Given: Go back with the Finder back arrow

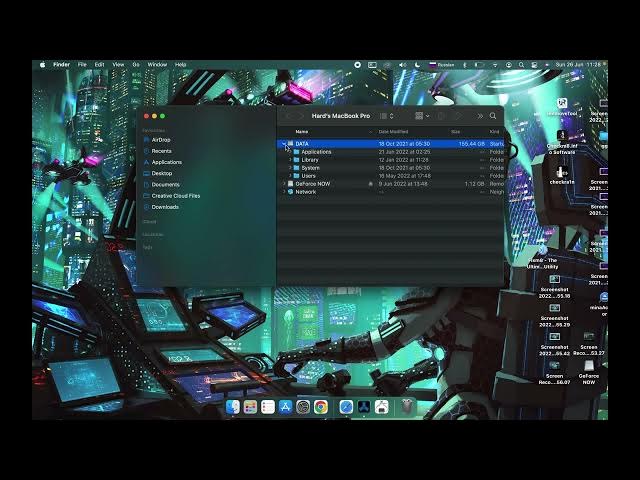Looking at the screenshot, I should [289, 116].
